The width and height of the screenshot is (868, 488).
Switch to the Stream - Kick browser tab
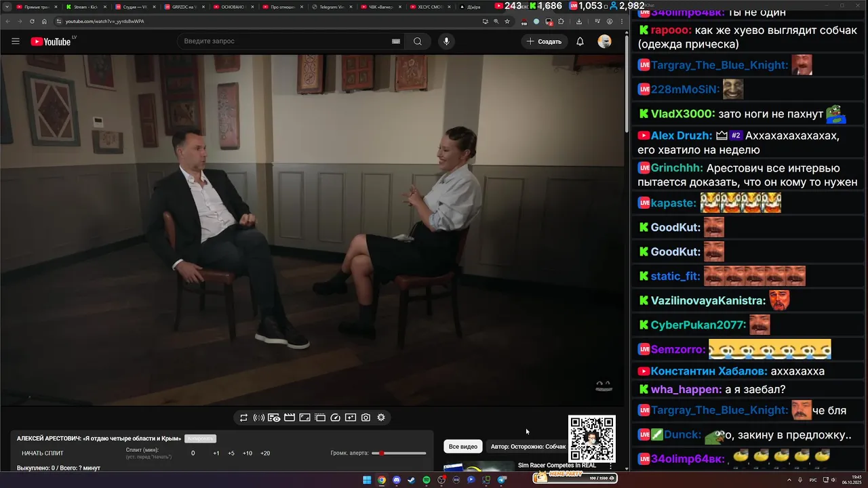(x=85, y=7)
